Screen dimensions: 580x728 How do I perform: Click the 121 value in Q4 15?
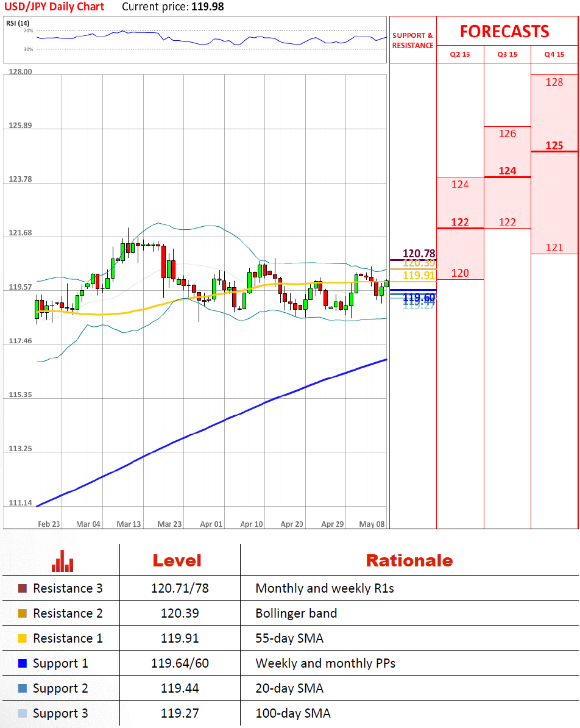coord(554,248)
